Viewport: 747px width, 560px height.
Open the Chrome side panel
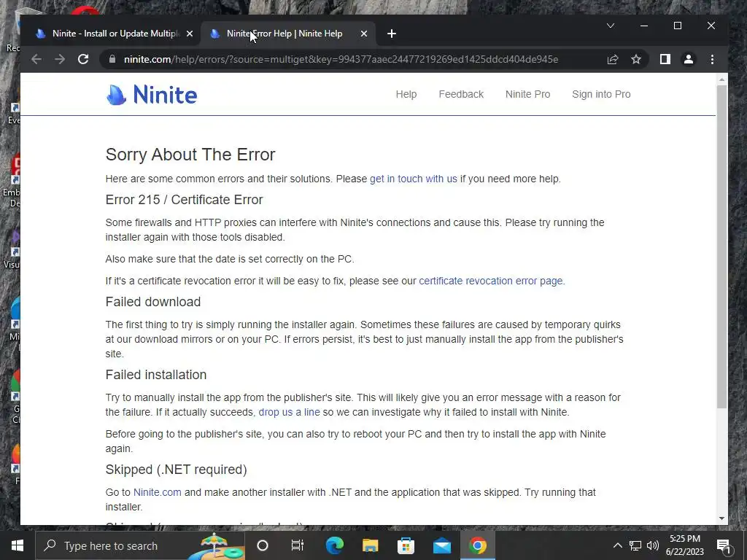[x=665, y=59]
